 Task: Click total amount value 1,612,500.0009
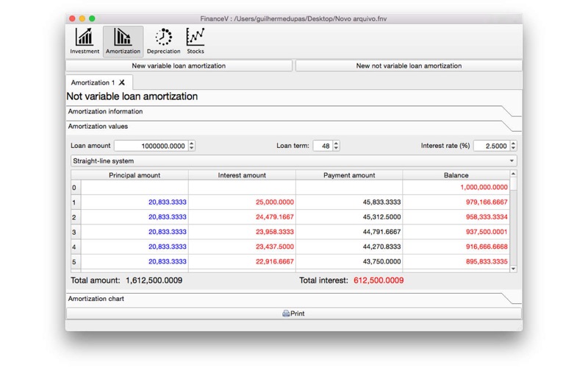click(154, 280)
